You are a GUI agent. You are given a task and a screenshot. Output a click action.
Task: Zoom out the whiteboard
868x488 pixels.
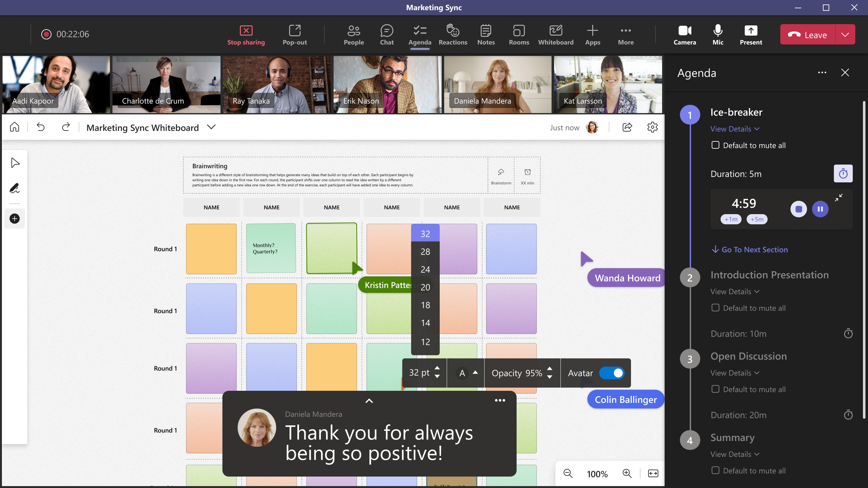tap(568, 473)
